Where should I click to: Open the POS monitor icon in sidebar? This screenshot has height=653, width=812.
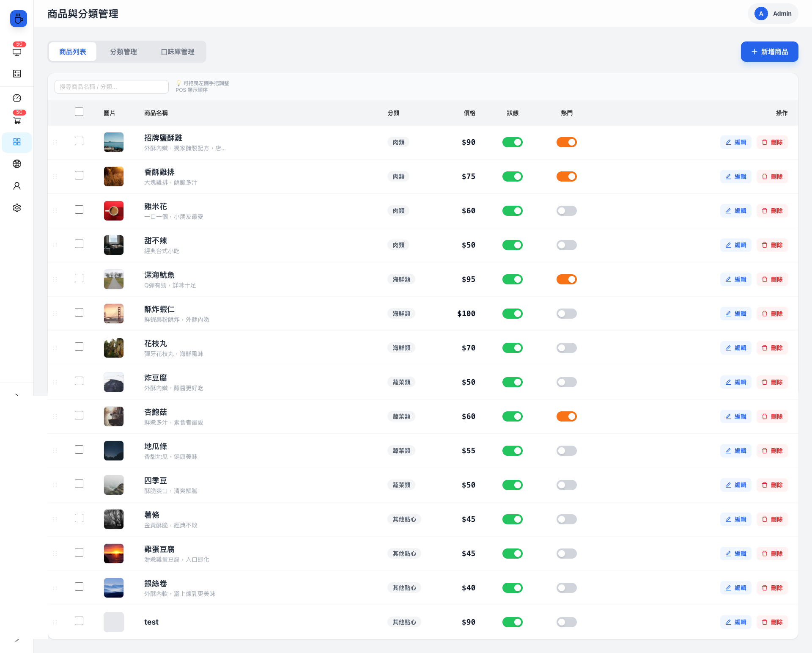(17, 52)
